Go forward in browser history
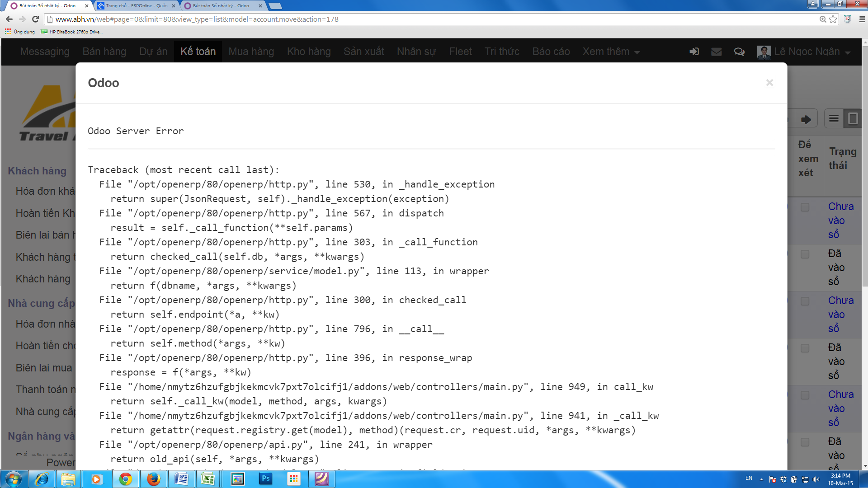 tap(22, 19)
